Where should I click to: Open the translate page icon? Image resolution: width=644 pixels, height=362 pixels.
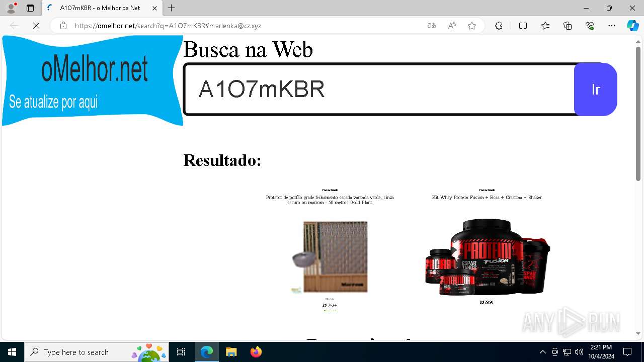pyautogui.click(x=432, y=26)
